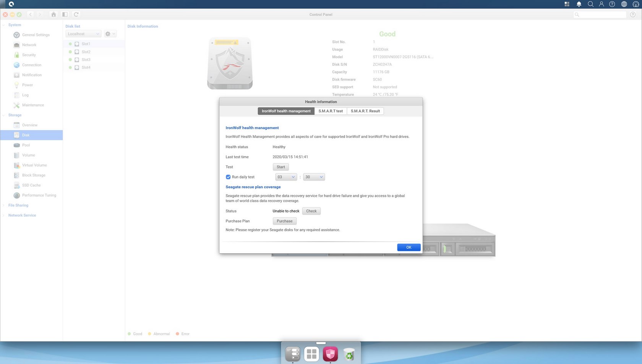Screen dimensions: 642x364
Task: Start the IronWolf health test
Action: [x=281, y=167]
